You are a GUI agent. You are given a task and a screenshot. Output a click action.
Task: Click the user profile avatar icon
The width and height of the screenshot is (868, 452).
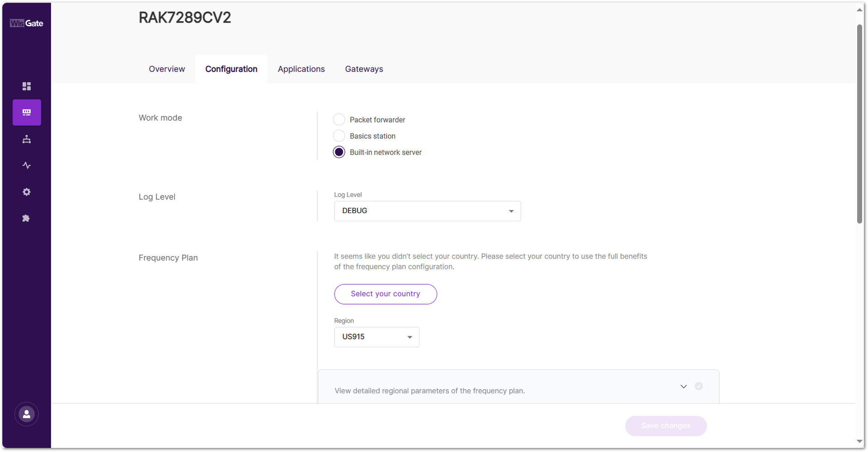27,414
